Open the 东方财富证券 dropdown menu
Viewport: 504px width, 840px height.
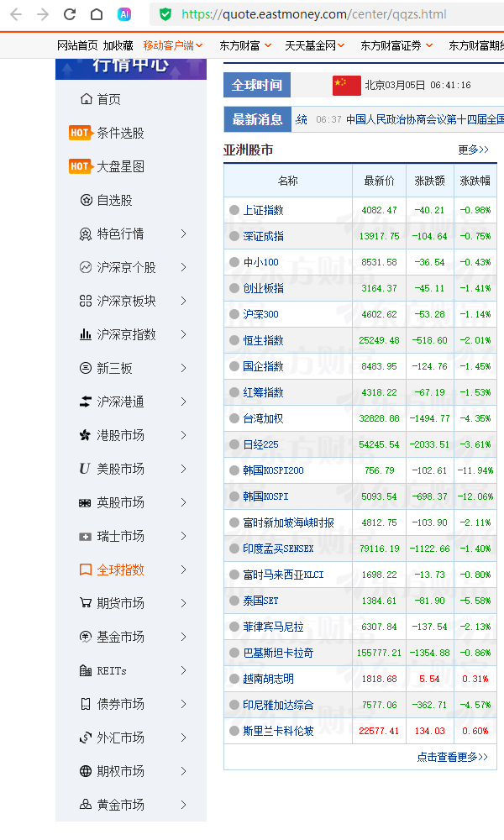(396, 45)
